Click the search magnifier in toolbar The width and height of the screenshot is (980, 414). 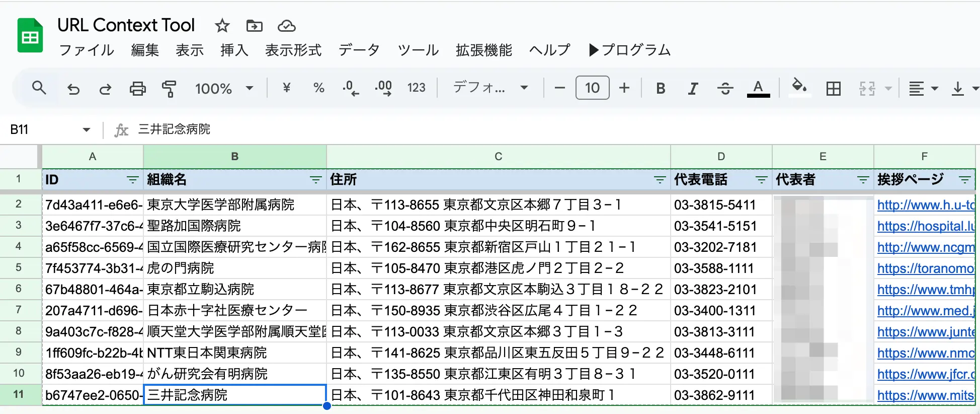coord(39,88)
